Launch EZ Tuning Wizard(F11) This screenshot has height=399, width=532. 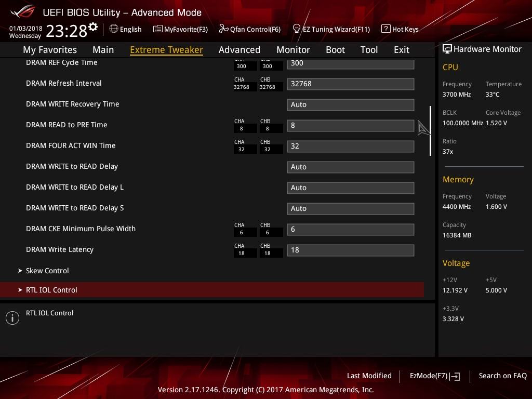(x=331, y=29)
